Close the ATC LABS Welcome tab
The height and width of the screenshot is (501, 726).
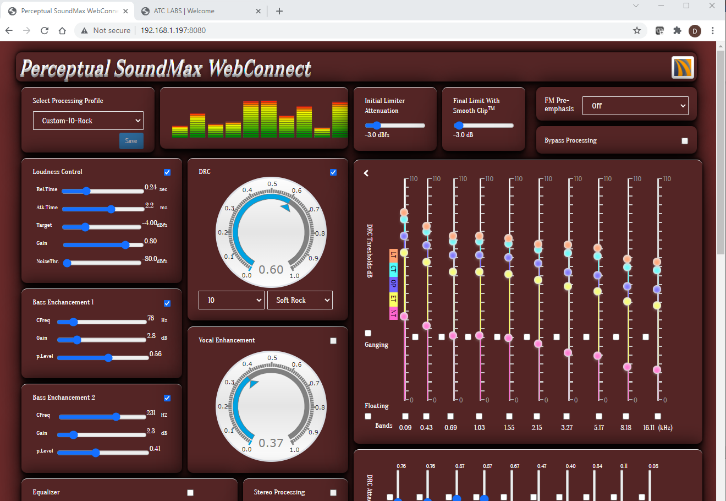pos(258,11)
